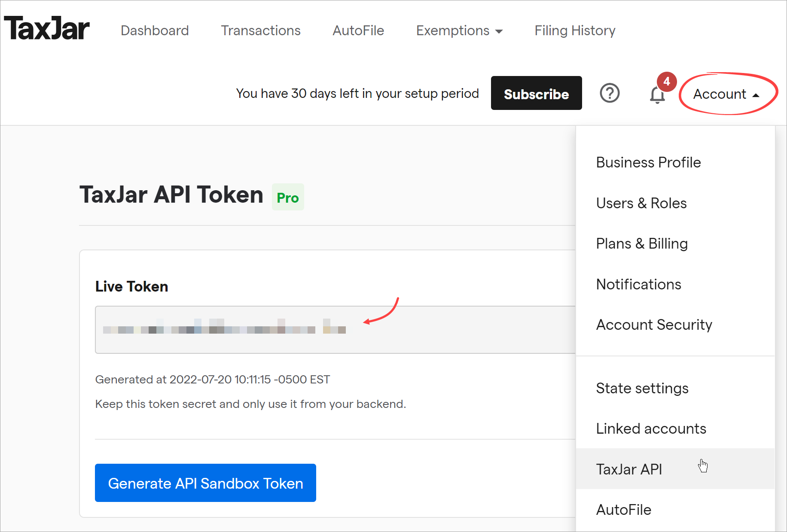Open AutoFile in top navigation
The height and width of the screenshot is (532, 787).
358,30
